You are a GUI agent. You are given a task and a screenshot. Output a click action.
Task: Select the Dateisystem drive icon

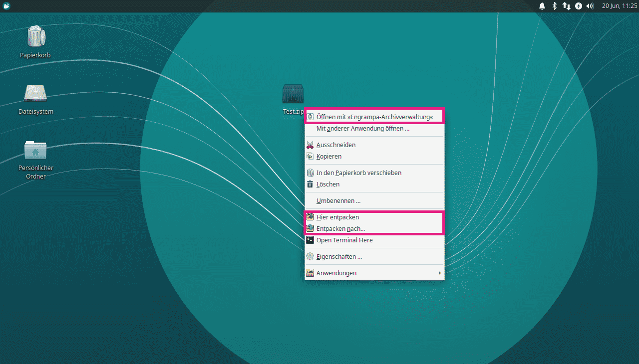click(x=35, y=93)
